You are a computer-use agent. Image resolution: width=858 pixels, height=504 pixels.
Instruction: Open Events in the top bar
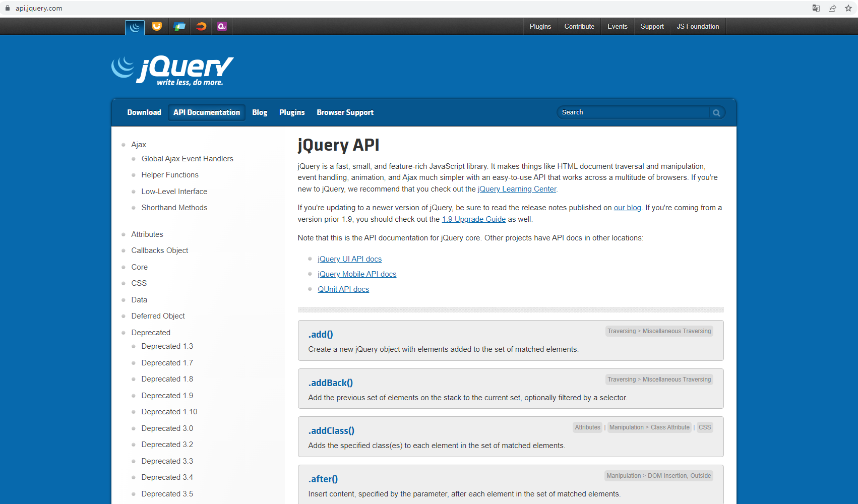click(618, 26)
